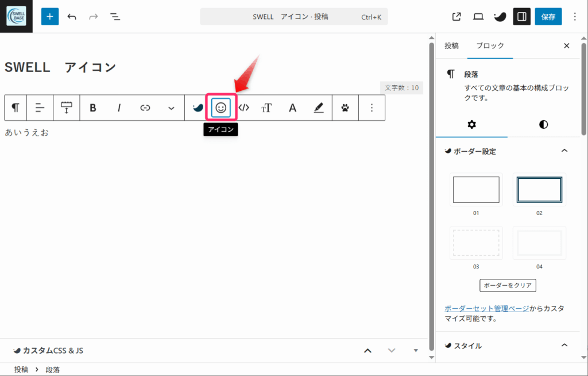Select the gear settings tab
The width and height of the screenshot is (588, 376).
[472, 124]
